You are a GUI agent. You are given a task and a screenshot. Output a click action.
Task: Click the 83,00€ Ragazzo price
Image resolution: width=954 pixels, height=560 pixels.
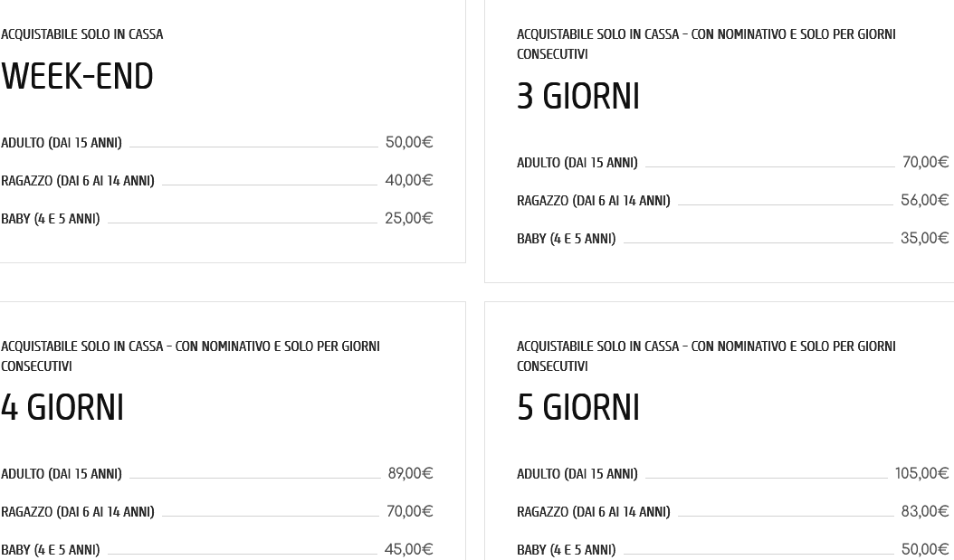click(x=925, y=511)
